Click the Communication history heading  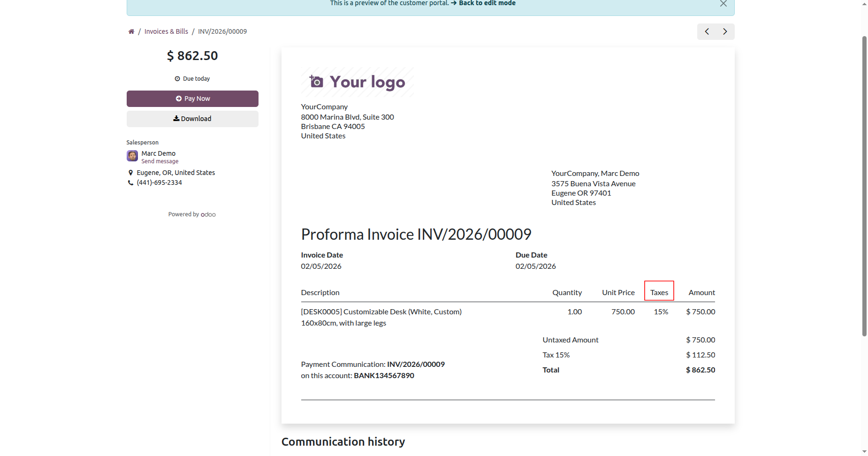click(343, 441)
